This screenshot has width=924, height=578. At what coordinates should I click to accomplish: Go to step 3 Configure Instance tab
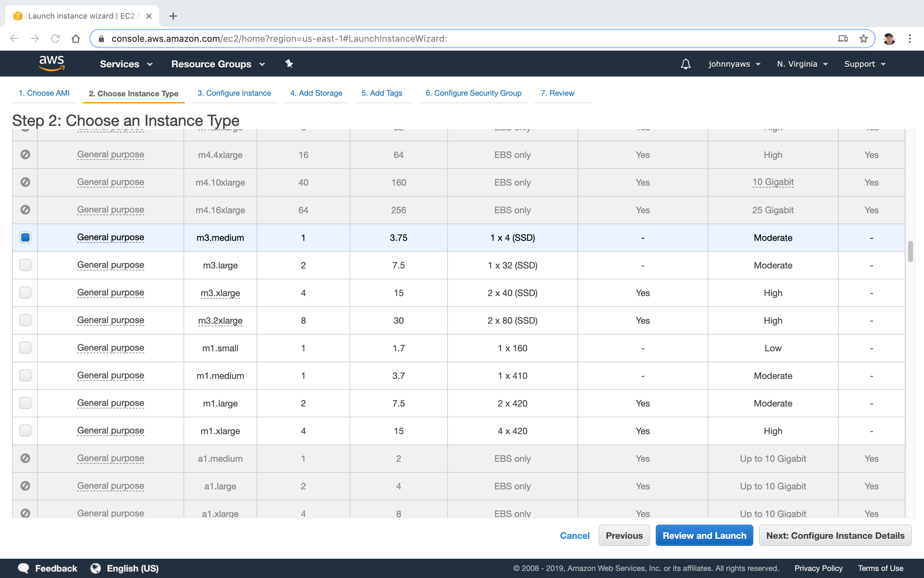point(234,93)
